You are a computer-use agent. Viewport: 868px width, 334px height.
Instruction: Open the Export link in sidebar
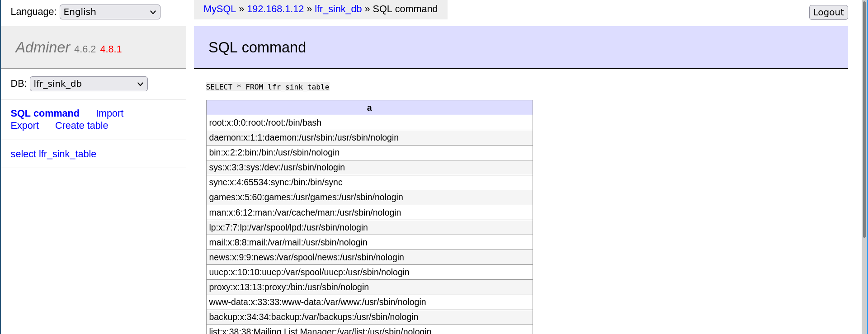[25, 126]
